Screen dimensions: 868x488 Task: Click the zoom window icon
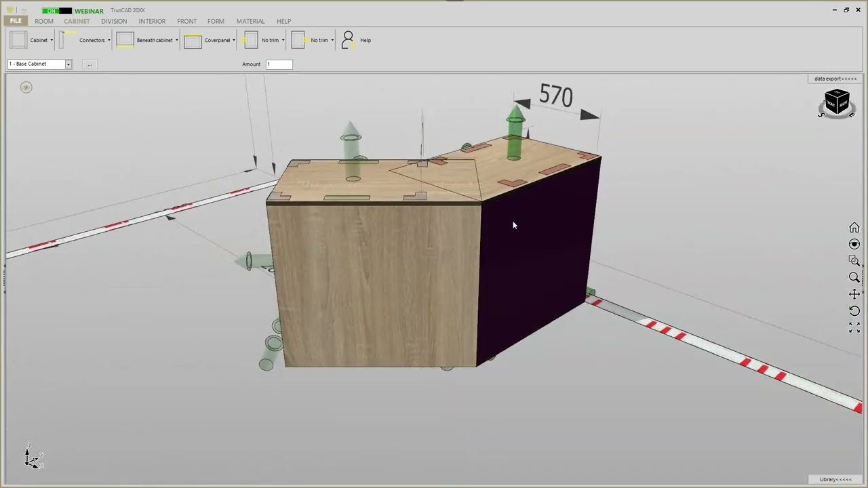pyautogui.click(x=854, y=261)
